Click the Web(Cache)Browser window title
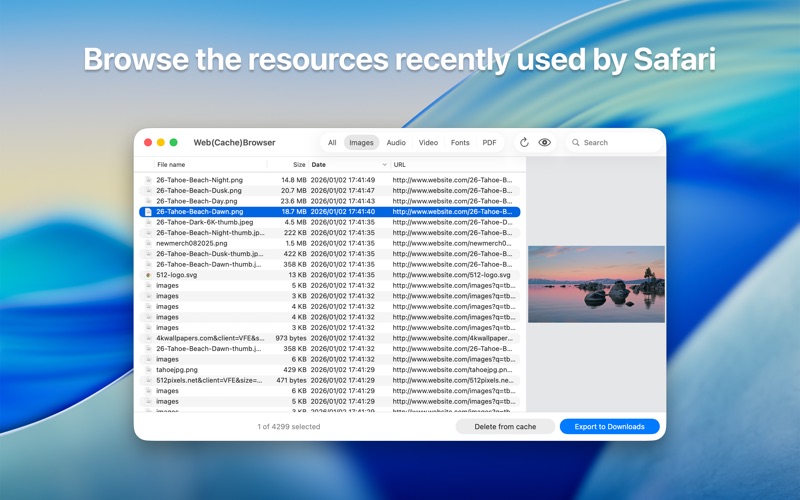 pos(234,142)
